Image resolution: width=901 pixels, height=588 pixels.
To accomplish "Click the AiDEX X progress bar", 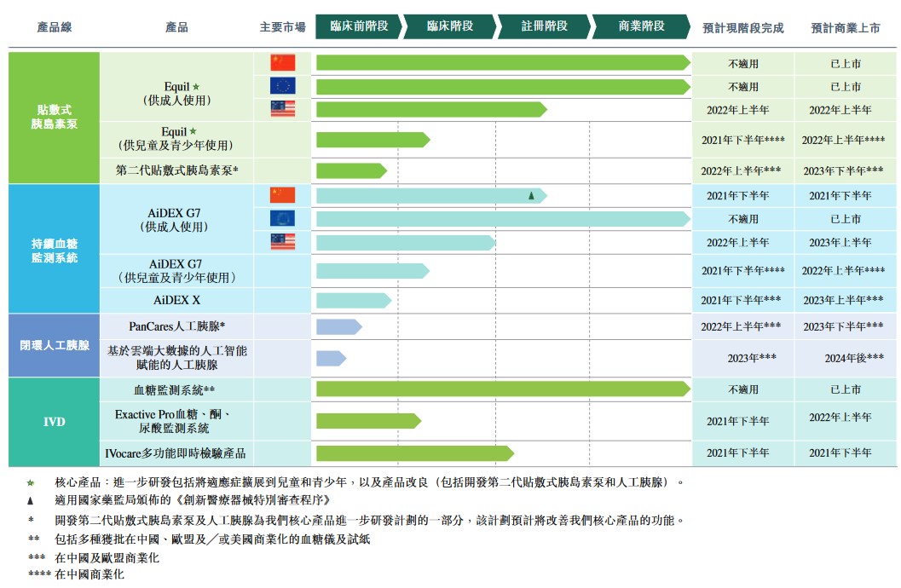I will click(354, 300).
